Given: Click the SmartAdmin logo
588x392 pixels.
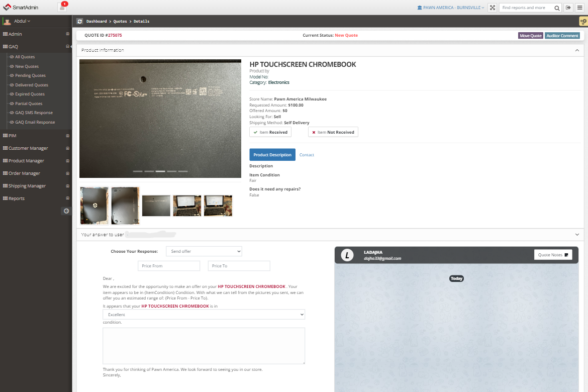Looking at the screenshot, I should click(x=21, y=7).
